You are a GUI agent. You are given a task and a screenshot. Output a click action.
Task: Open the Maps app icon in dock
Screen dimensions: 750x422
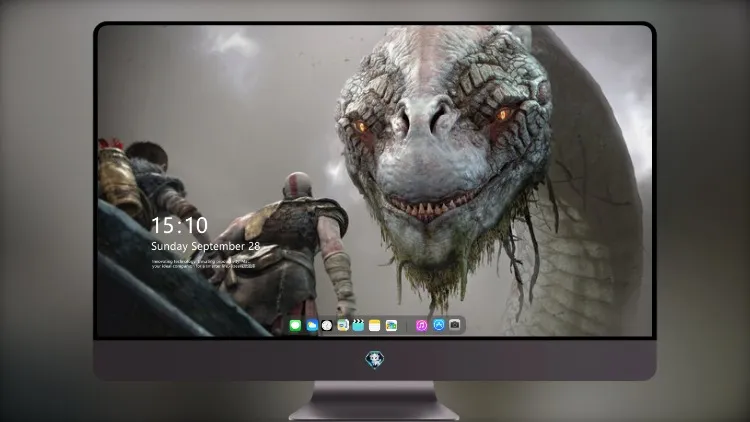pos(343,325)
